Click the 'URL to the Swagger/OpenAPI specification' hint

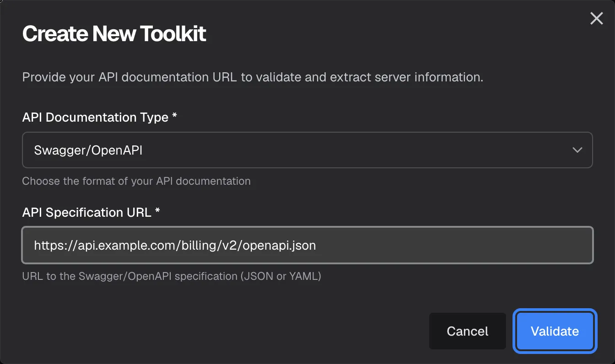172,276
